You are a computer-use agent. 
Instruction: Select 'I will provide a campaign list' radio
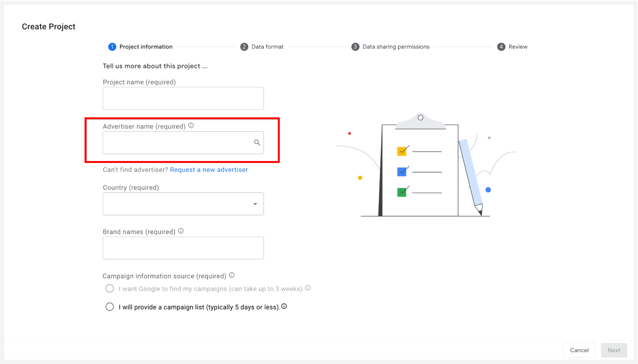110,307
